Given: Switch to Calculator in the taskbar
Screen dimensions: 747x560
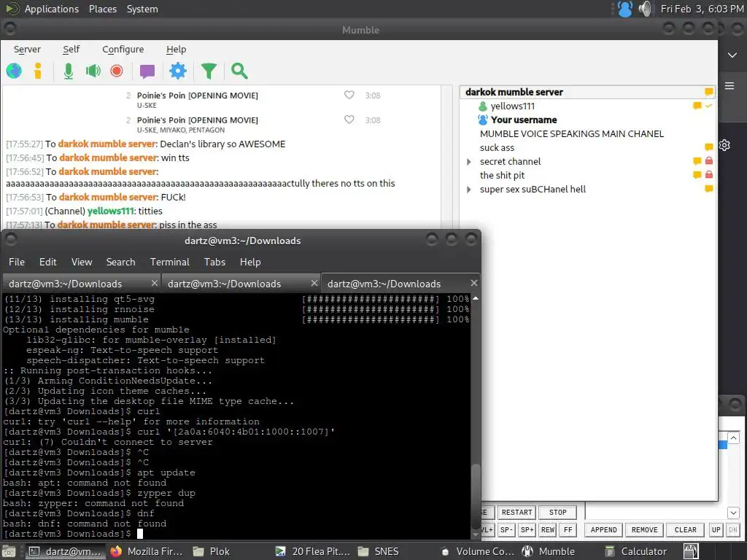Looking at the screenshot, I should click(x=635, y=551).
